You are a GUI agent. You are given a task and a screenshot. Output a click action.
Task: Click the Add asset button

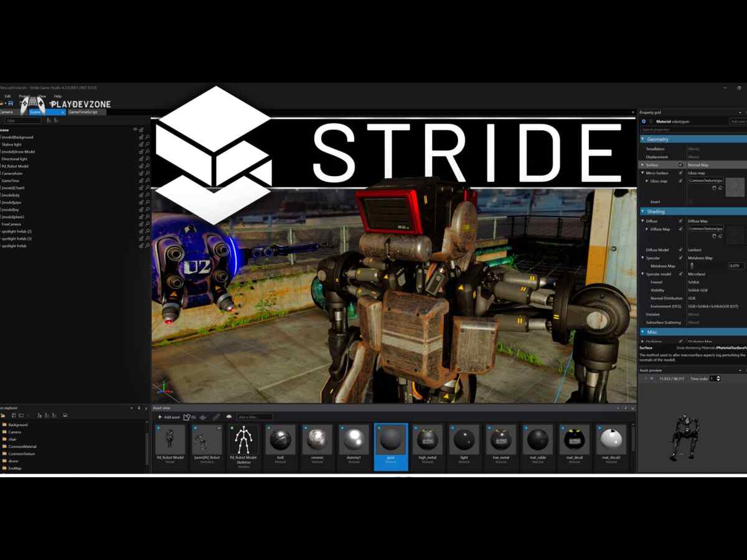click(169, 417)
